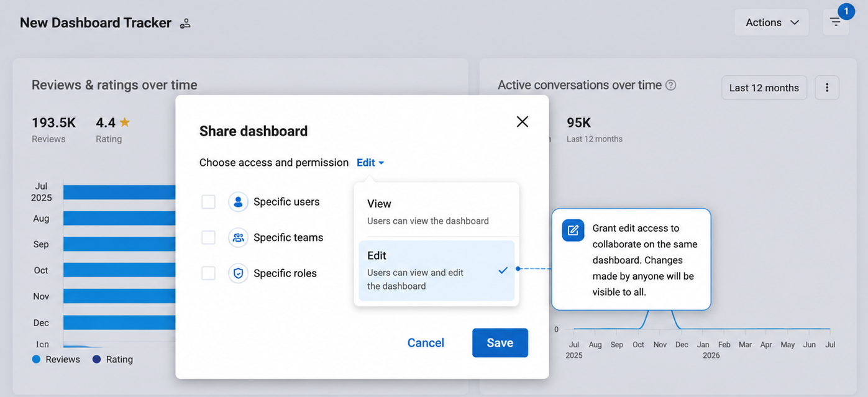Screen dimensions: 868x397
Task: Click the Specific roles label
Action: [285, 273]
